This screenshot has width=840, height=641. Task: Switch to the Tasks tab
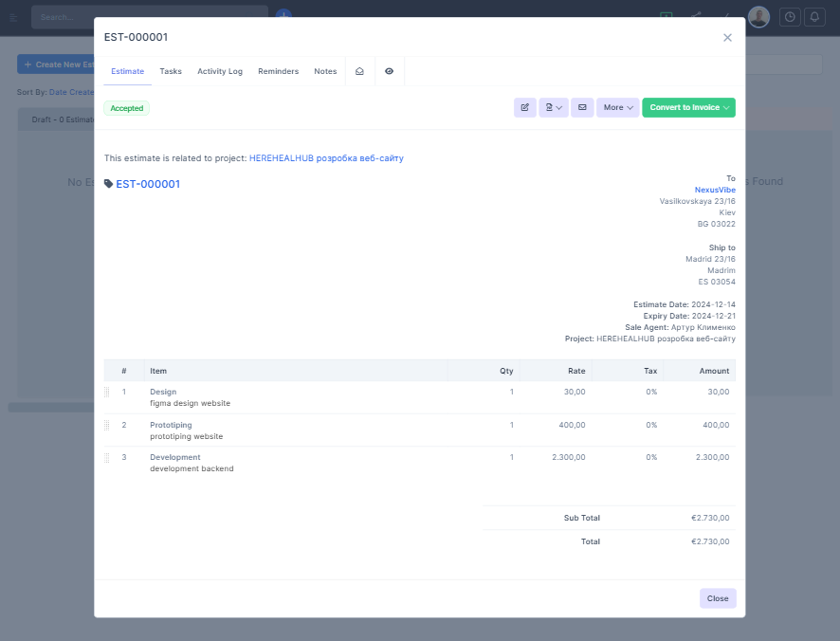click(171, 71)
